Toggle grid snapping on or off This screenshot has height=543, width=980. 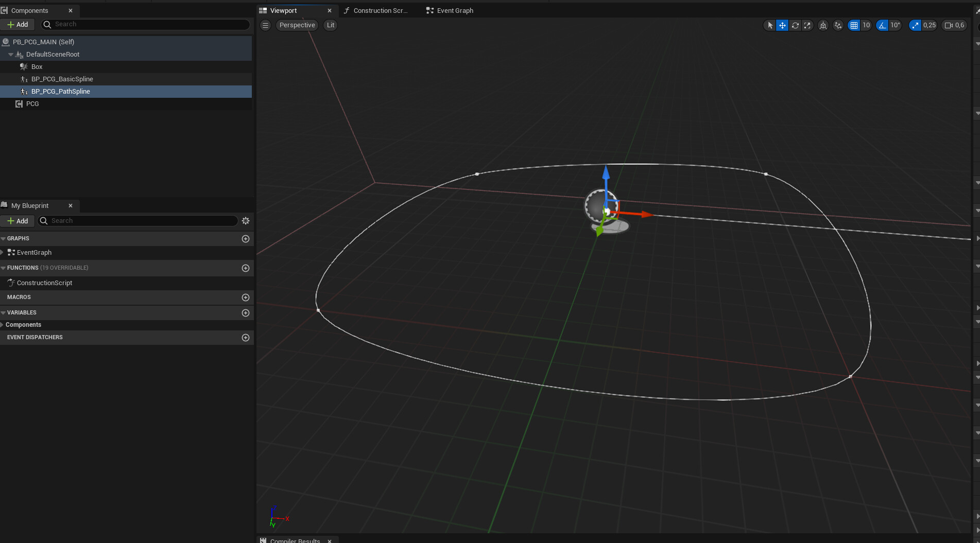coord(854,25)
